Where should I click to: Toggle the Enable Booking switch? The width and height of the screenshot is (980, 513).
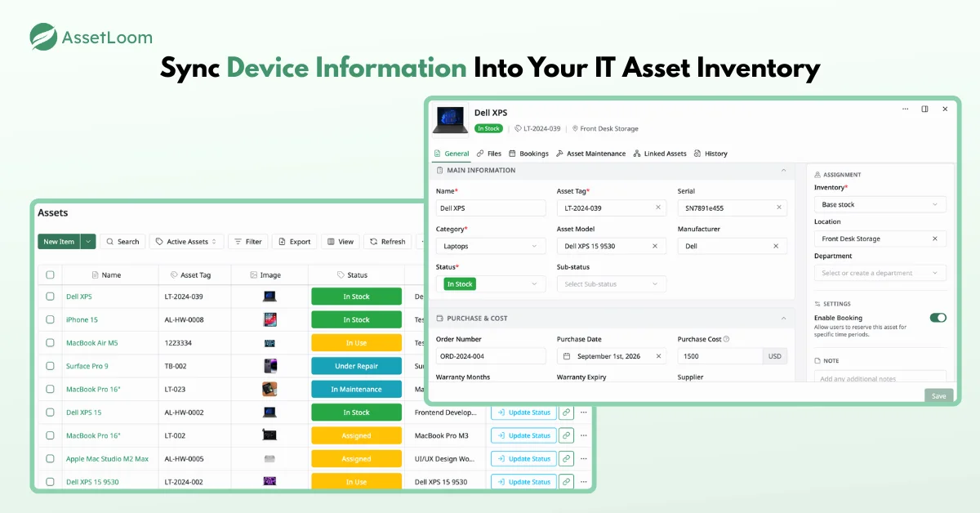[938, 318]
